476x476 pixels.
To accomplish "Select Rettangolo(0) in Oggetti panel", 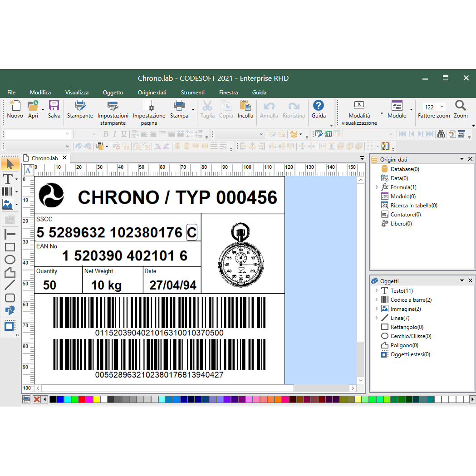I will point(407,327).
